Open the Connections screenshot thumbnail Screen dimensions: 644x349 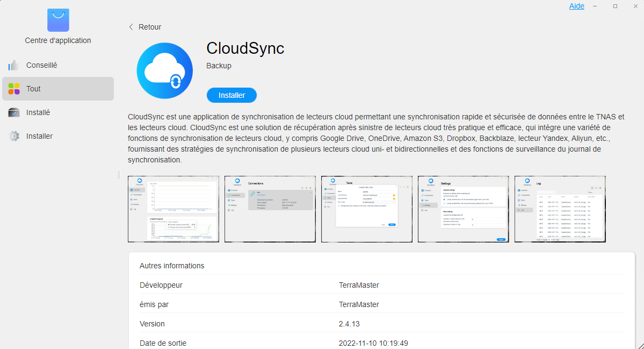click(270, 209)
